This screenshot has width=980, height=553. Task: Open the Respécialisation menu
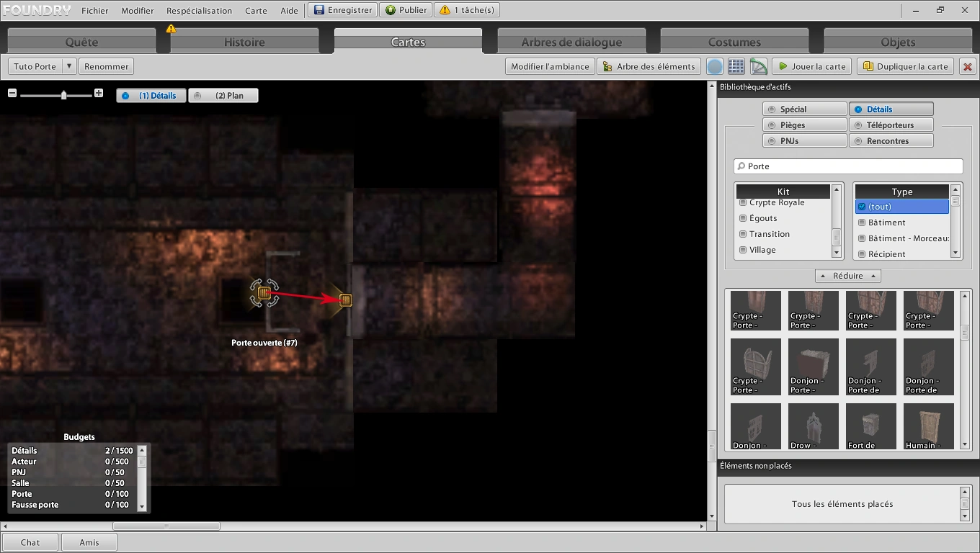[x=200, y=11]
